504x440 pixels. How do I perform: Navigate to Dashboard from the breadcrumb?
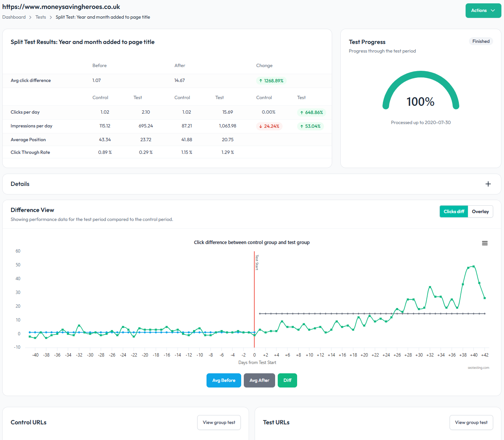click(x=14, y=17)
